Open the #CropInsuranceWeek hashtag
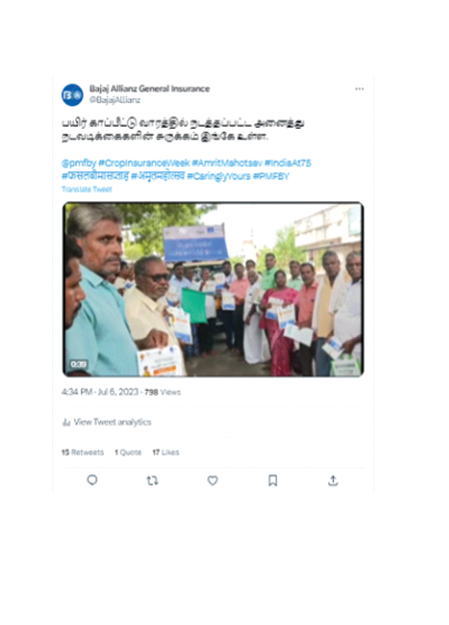Viewport: 449px width, 625px height. click(144, 163)
